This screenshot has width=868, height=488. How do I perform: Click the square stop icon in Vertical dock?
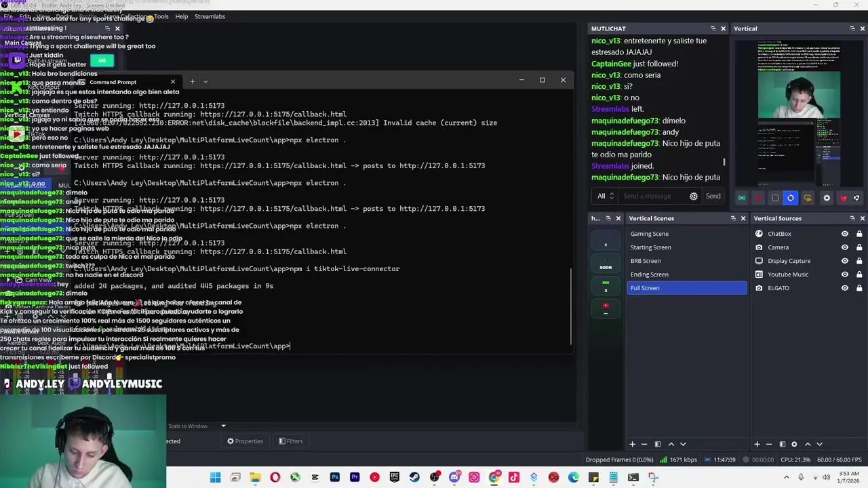774,198
